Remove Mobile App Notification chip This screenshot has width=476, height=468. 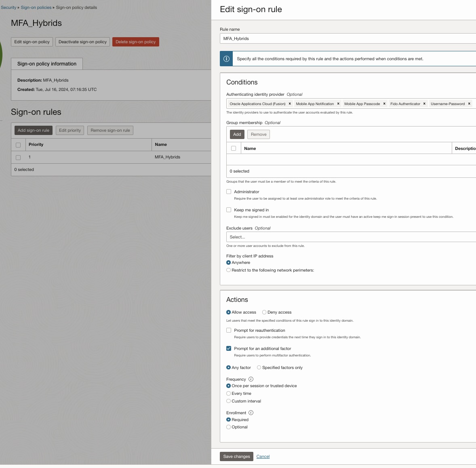click(x=338, y=104)
